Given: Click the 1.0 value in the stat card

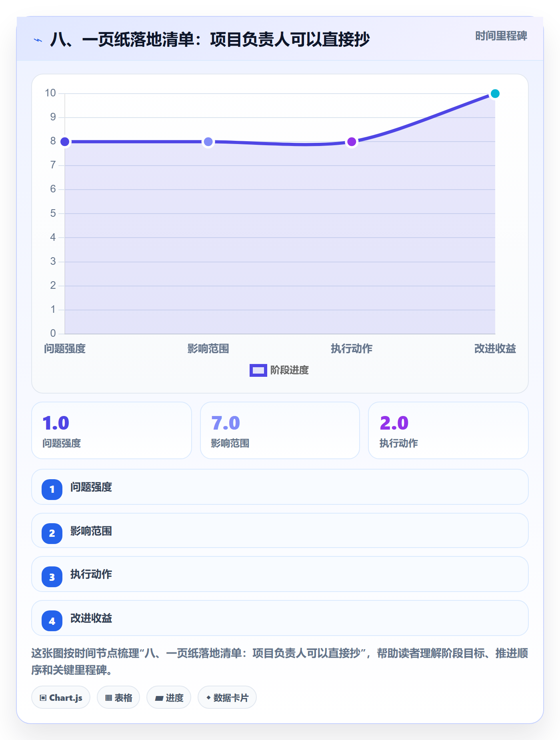Looking at the screenshot, I should tap(56, 423).
